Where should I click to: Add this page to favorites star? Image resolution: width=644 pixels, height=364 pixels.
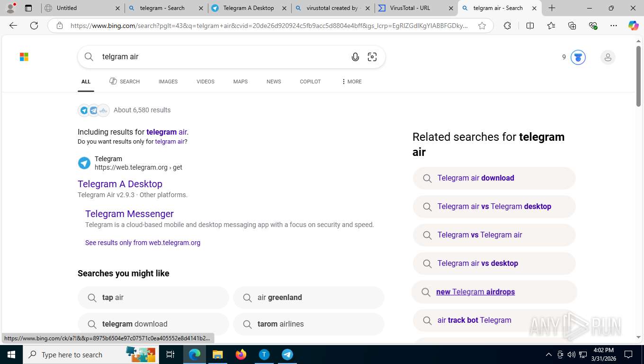[x=482, y=26]
